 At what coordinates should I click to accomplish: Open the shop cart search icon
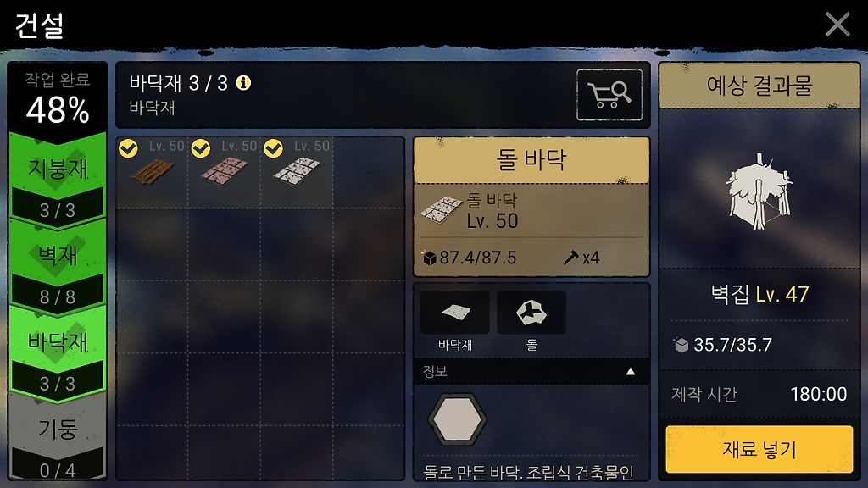pyautogui.click(x=609, y=95)
